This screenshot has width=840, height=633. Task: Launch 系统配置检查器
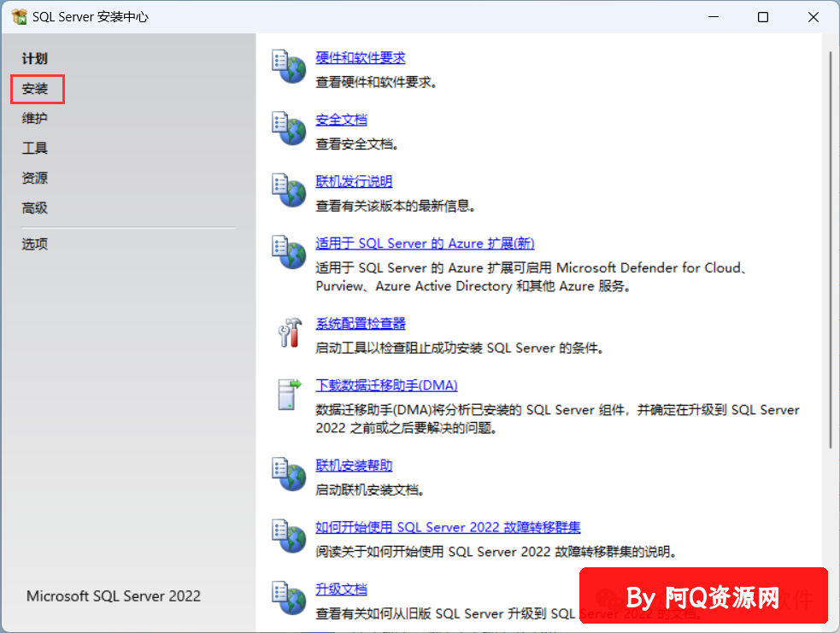coord(361,324)
